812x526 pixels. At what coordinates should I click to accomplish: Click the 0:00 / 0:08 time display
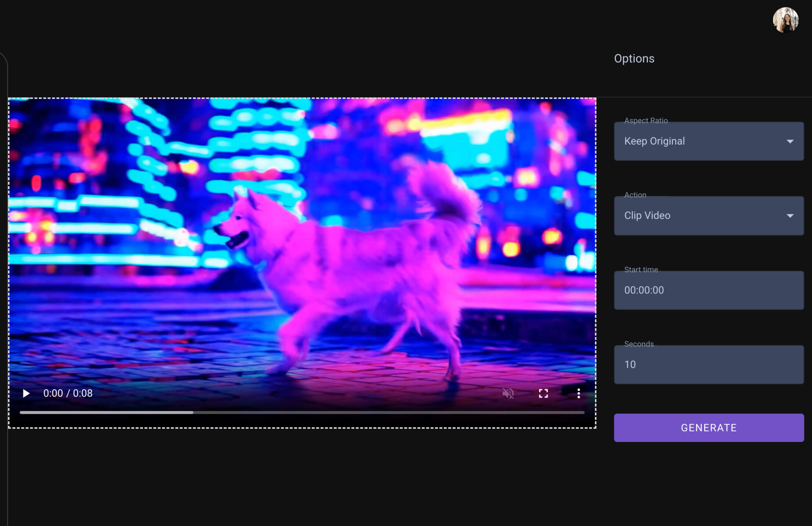coord(68,393)
